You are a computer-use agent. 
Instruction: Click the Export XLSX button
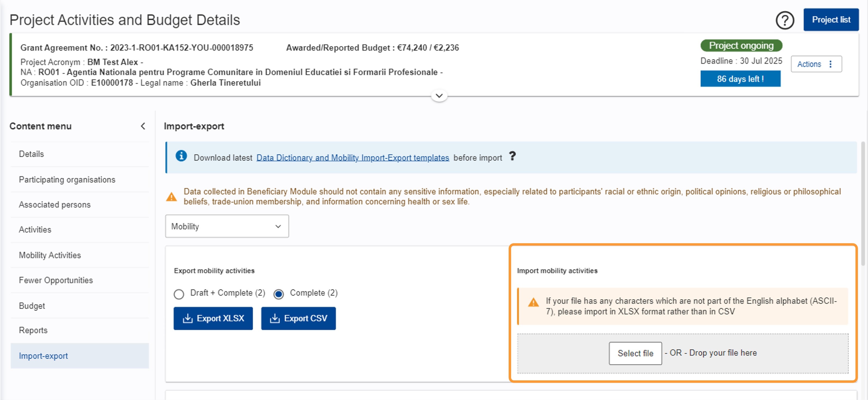tap(213, 318)
